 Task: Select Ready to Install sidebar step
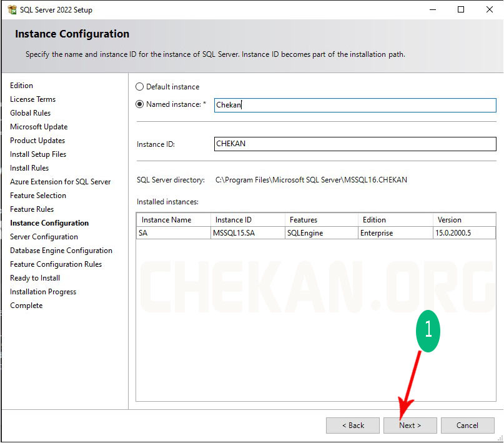click(x=35, y=278)
